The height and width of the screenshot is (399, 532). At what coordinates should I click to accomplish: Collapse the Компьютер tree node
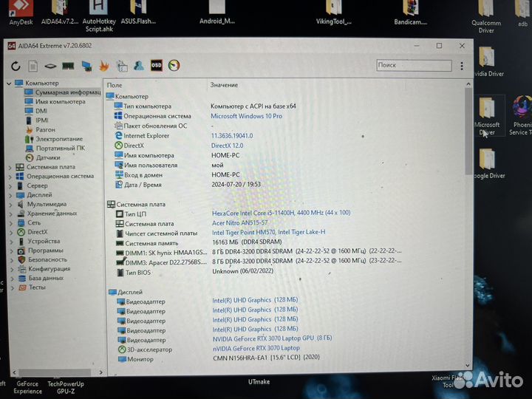pyautogui.click(x=9, y=83)
